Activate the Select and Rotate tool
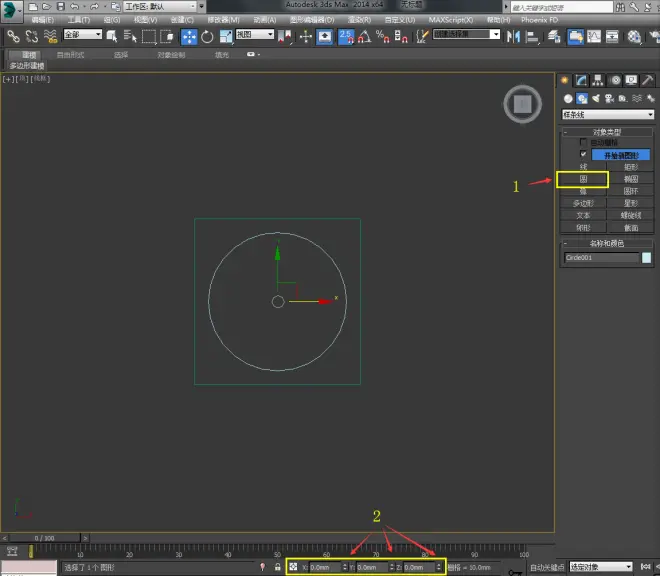The image size is (660, 576). (x=207, y=37)
